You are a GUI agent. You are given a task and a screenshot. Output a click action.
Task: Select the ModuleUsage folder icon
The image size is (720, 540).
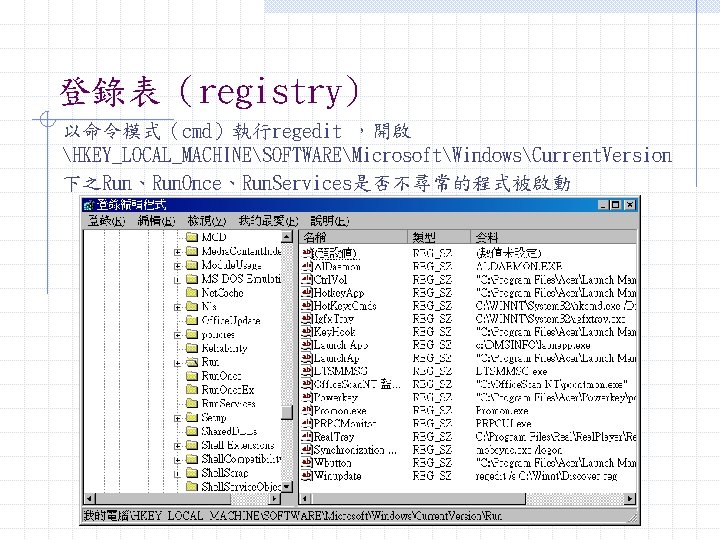point(192,265)
